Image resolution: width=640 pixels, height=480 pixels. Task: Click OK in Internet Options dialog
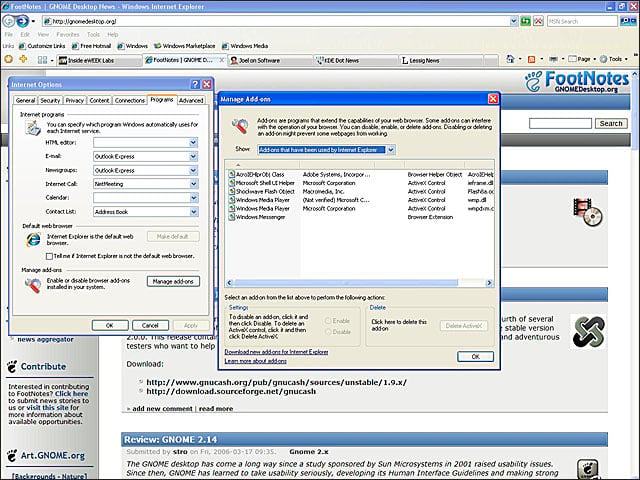pyautogui.click(x=110, y=325)
